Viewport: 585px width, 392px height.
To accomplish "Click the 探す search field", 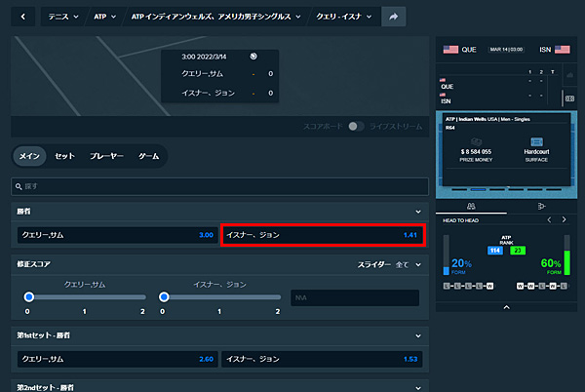I will [219, 185].
